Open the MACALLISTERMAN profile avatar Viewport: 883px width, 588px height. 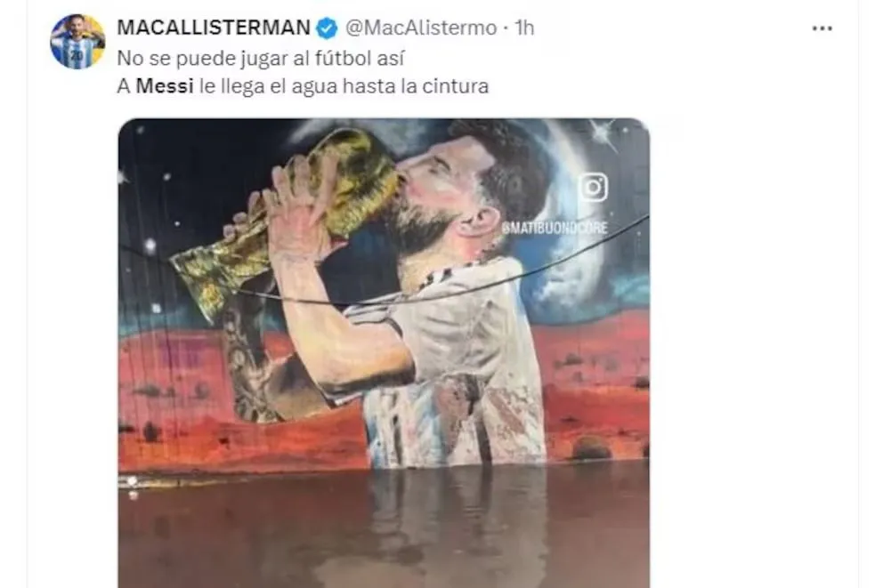click(x=77, y=42)
